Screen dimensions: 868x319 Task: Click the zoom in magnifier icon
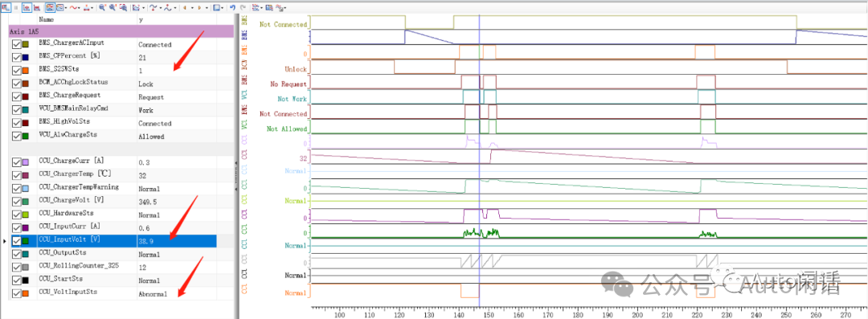(102, 8)
